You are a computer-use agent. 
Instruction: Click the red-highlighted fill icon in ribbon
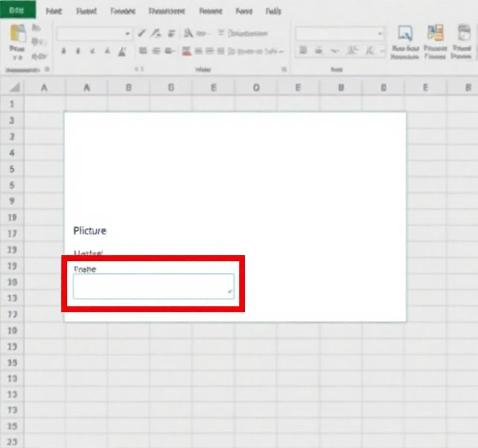click(187, 51)
